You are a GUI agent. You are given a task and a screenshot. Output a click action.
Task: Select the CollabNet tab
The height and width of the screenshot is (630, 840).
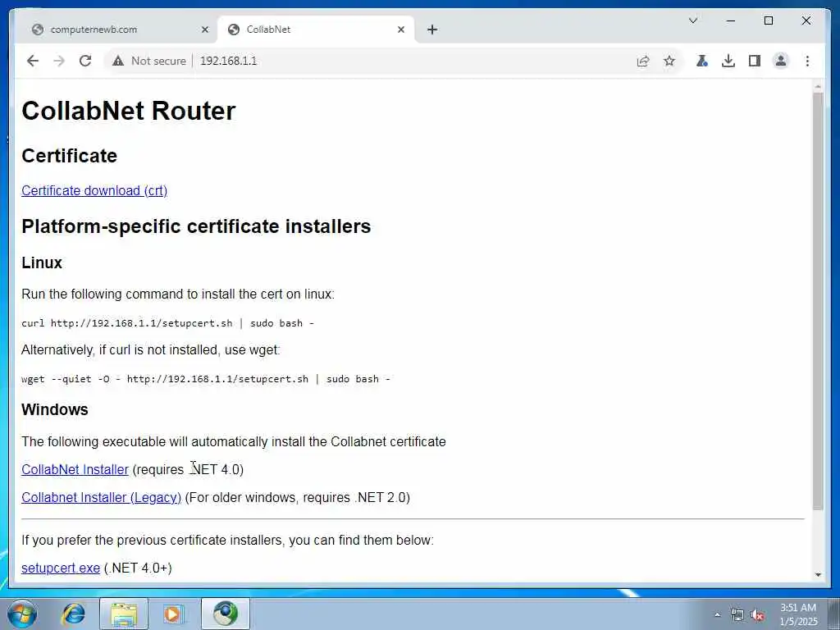[x=316, y=30]
